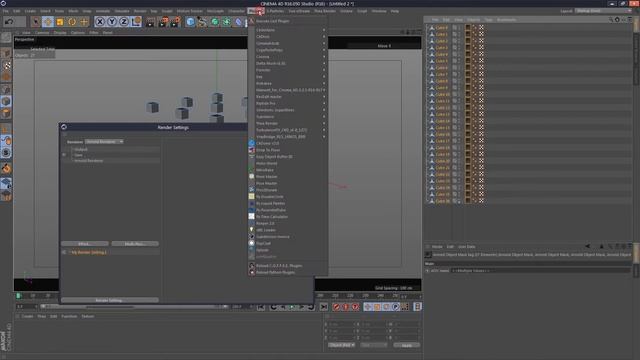Screen dimensions: 640x360
Task: Open the Layout dropdown at the top right
Action: (x=603, y=11)
